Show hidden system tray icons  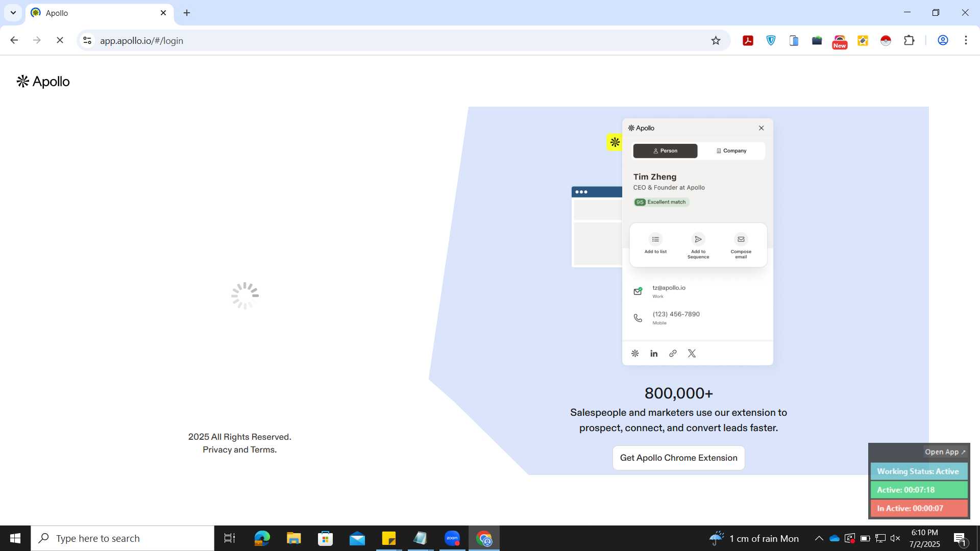(x=819, y=538)
